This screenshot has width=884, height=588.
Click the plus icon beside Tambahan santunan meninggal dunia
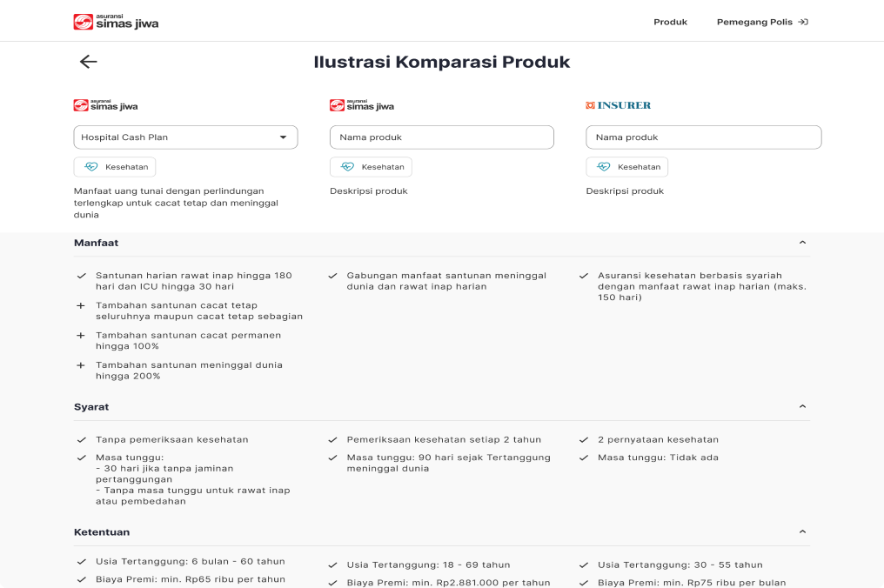81,365
